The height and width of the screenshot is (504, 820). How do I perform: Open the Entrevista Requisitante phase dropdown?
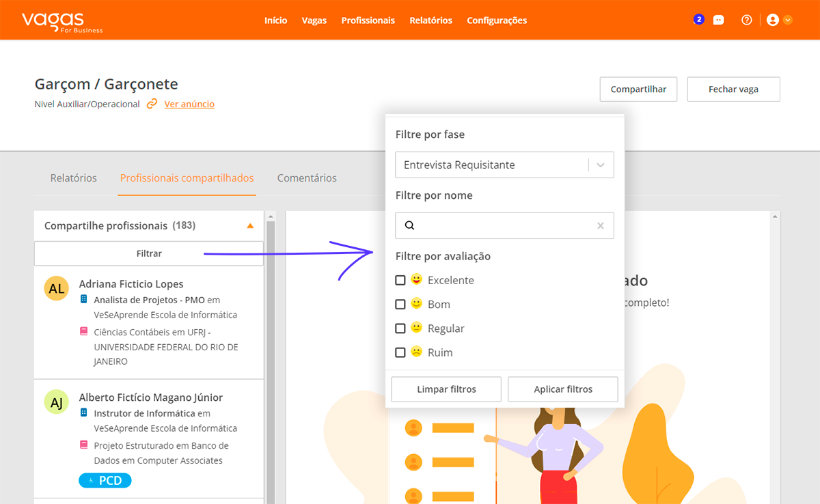coord(504,165)
